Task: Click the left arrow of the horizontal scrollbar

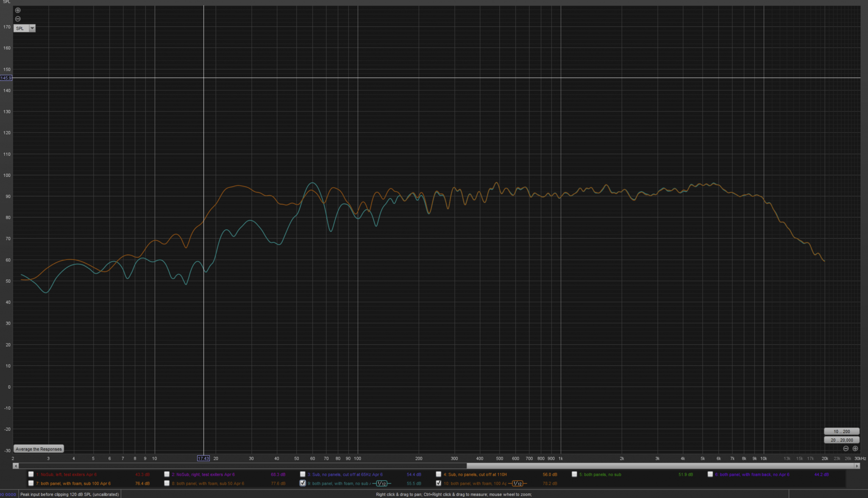Action: click(x=16, y=466)
